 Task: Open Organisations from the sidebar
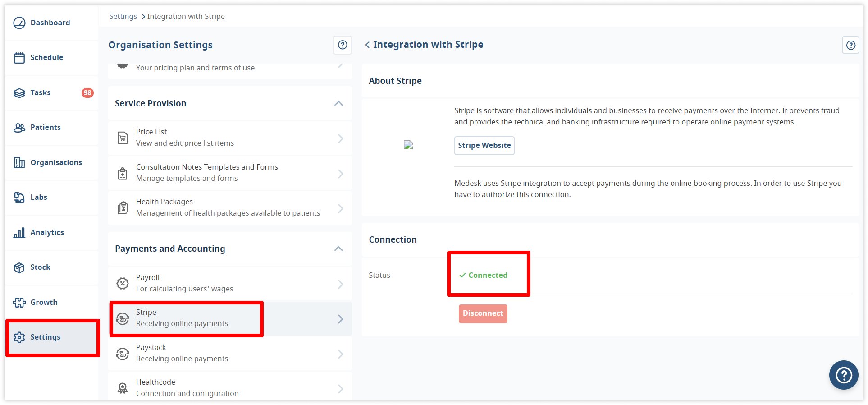[51, 163]
